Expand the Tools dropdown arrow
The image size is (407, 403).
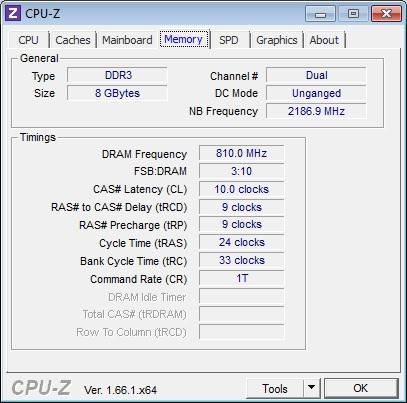pyautogui.click(x=312, y=389)
